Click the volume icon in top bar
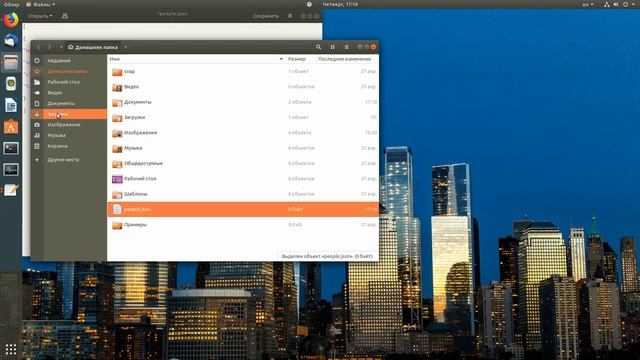Viewport: 640px width, 360px height. click(x=616, y=4)
